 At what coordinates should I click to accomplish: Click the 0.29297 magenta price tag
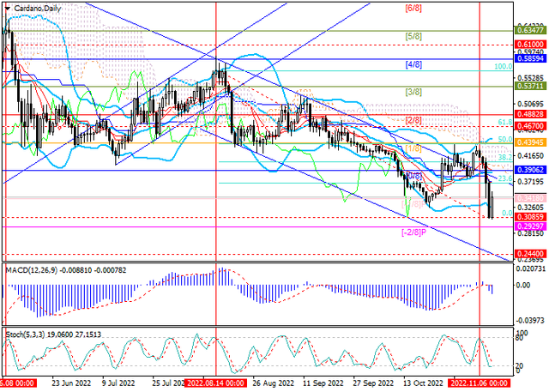(x=531, y=226)
